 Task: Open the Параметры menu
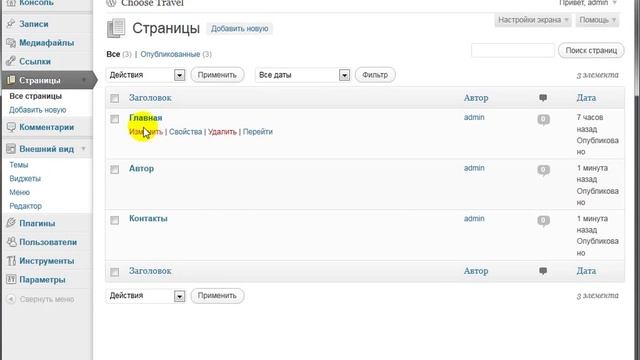(42, 280)
